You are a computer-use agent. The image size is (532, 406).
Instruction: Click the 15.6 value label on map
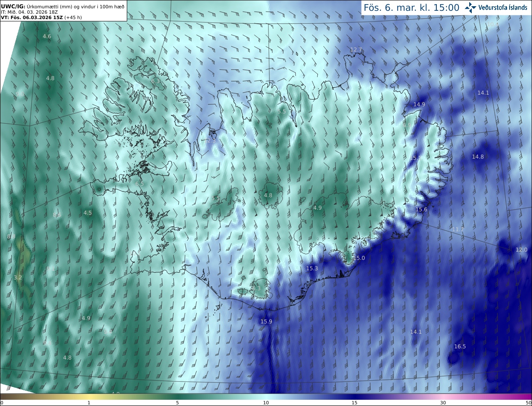(421, 210)
